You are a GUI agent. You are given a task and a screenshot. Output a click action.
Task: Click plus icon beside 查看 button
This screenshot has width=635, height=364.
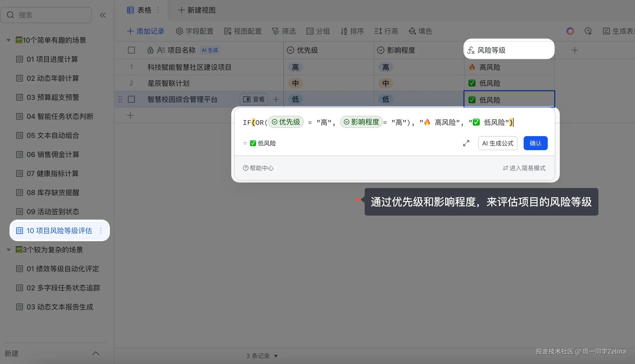(276, 99)
